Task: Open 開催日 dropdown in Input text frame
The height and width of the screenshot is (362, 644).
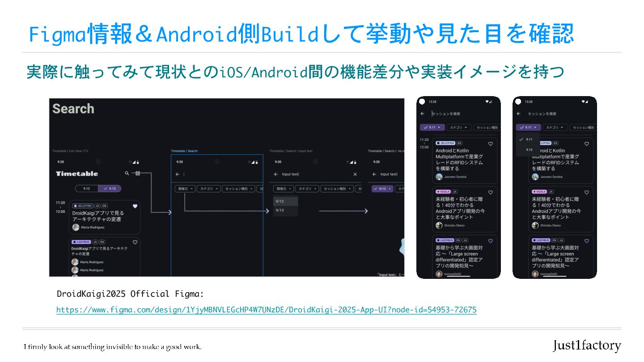Action: point(284,189)
